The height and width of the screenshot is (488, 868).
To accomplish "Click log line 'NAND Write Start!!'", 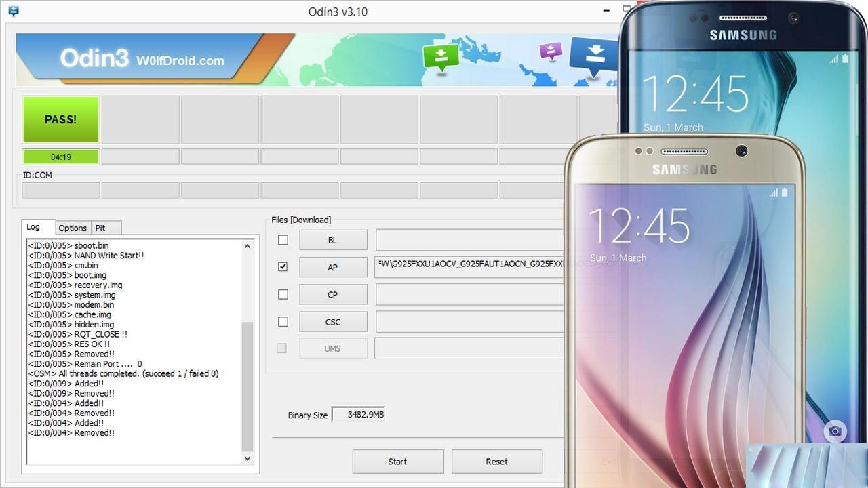I will click(x=86, y=256).
